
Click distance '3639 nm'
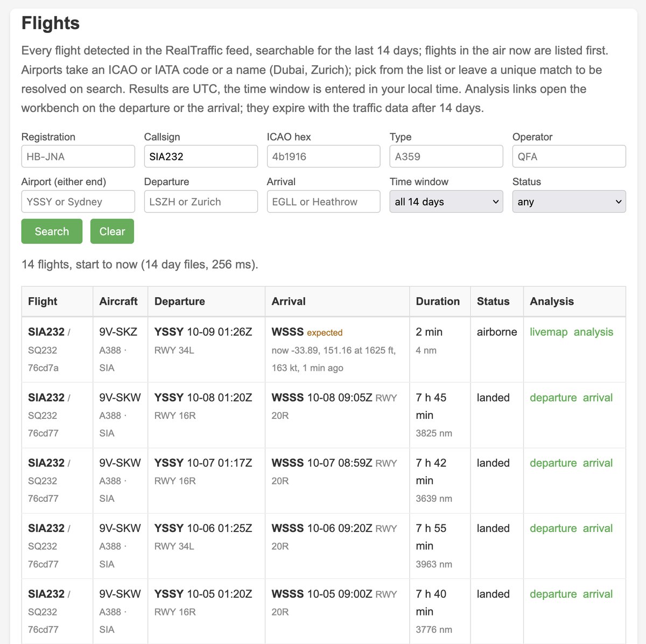click(434, 499)
